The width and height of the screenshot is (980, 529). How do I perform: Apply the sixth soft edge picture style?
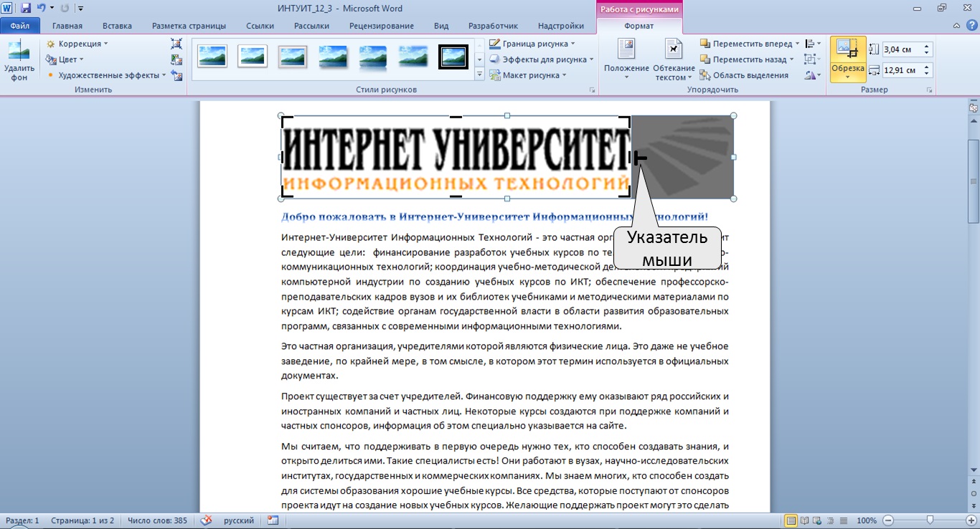413,56
